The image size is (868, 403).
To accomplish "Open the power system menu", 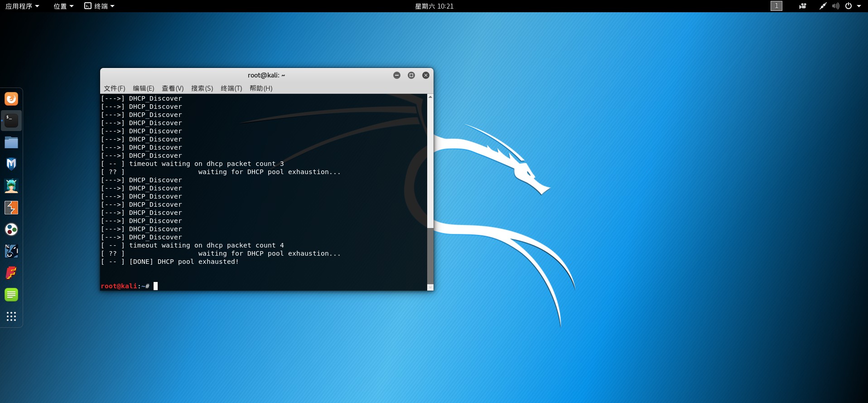I will tap(849, 6).
